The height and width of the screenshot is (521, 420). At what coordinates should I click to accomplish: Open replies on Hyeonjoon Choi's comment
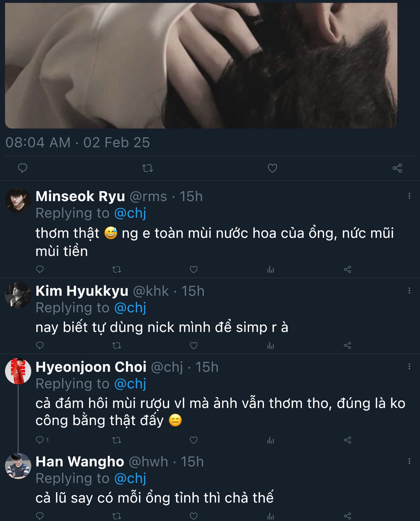point(40,440)
